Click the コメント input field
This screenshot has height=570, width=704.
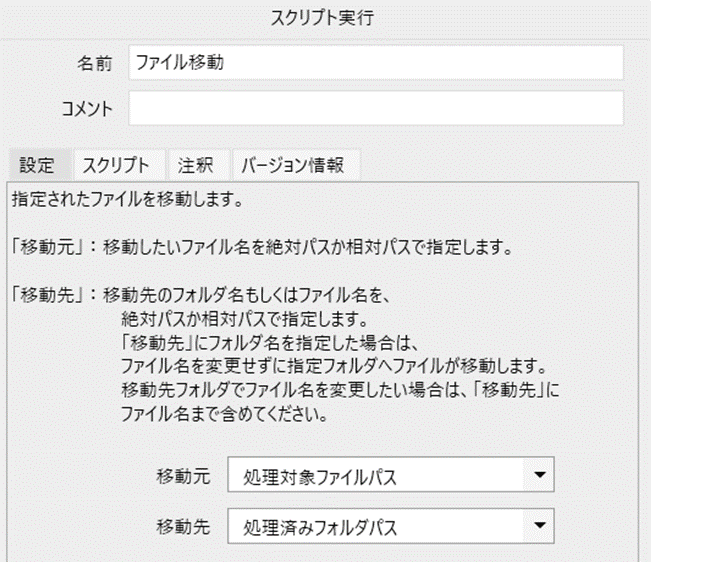click(x=376, y=108)
